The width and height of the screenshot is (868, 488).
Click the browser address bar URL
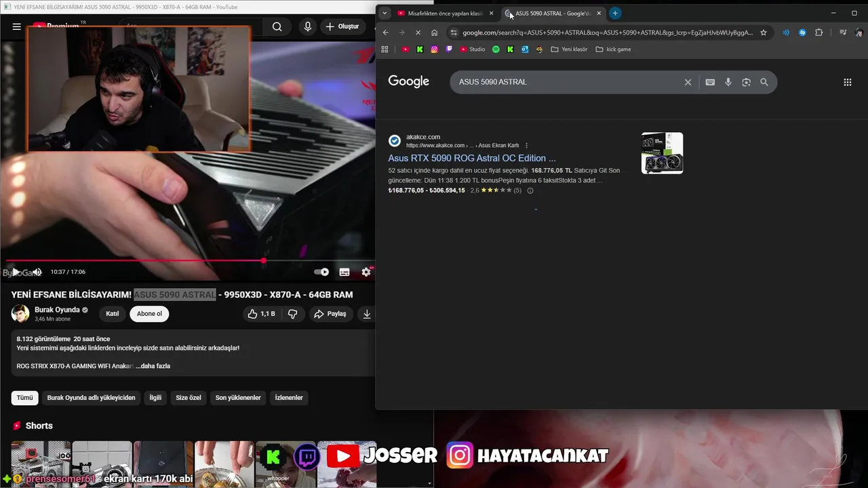point(608,33)
